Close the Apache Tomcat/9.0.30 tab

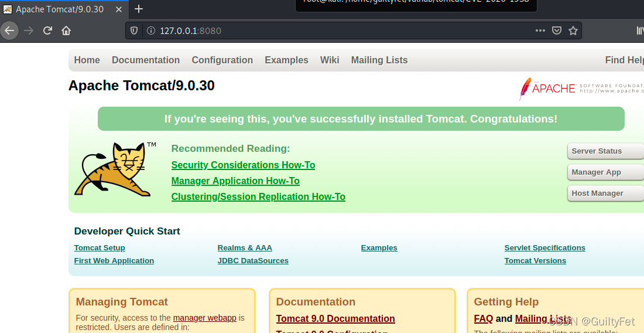point(119,9)
